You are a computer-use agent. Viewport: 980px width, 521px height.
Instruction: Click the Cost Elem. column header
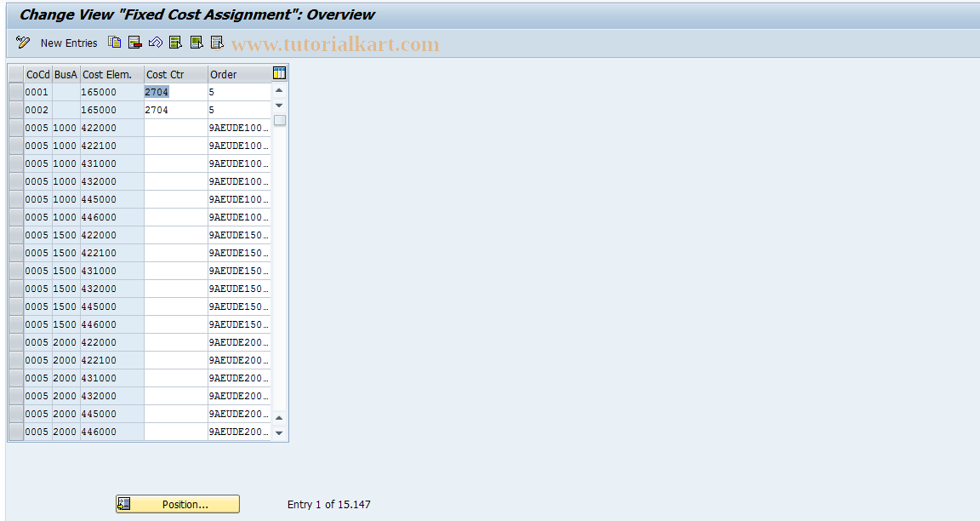(112, 74)
